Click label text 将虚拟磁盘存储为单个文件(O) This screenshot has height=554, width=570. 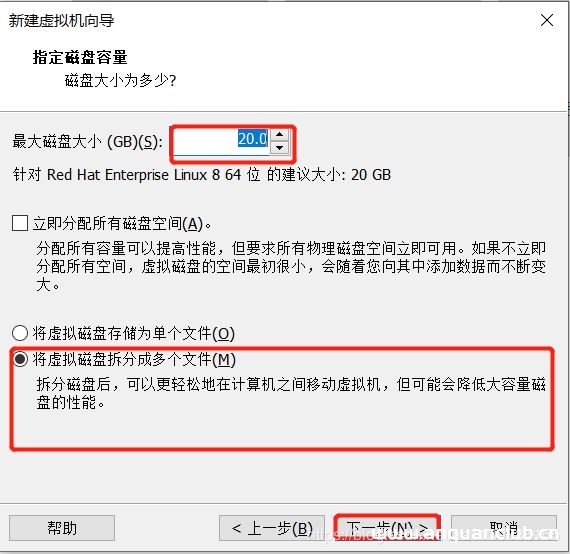click(x=134, y=333)
